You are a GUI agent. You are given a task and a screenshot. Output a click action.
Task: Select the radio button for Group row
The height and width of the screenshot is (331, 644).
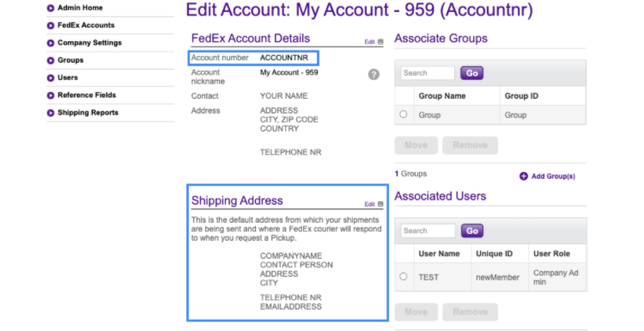pos(404,113)
